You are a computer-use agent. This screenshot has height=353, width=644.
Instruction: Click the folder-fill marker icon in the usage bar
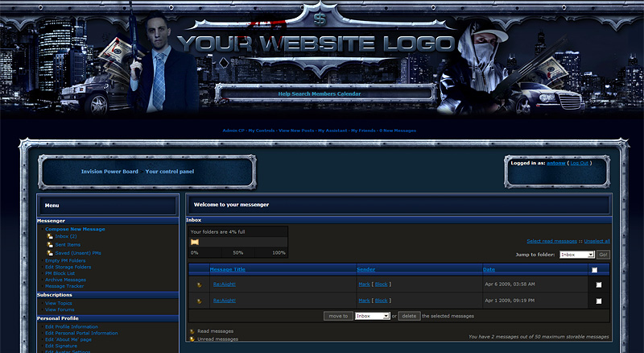[195, 242]
